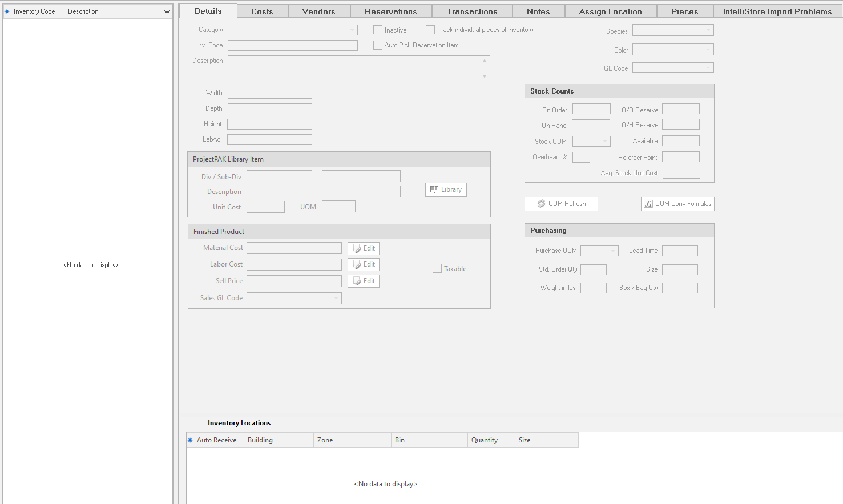Viewport: 843px width, 504px height.
Task: Click asterisk icon in Inventory Locations grid
Action: coord(190,440)
